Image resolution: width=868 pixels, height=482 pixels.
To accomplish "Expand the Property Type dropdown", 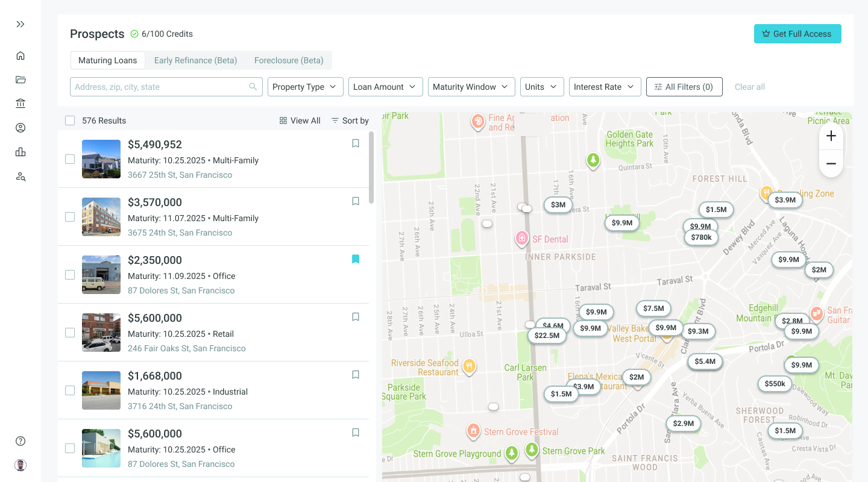I will point(305,87).
